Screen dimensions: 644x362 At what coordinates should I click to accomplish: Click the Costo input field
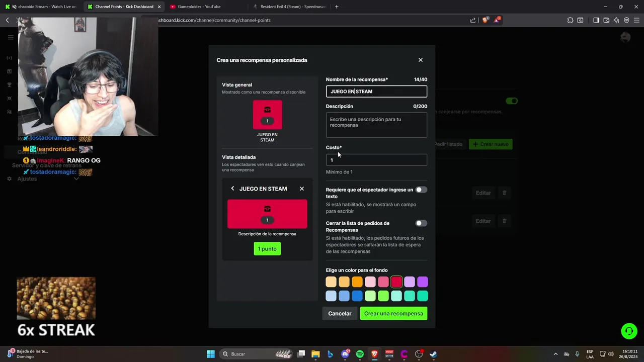[376, 160]
